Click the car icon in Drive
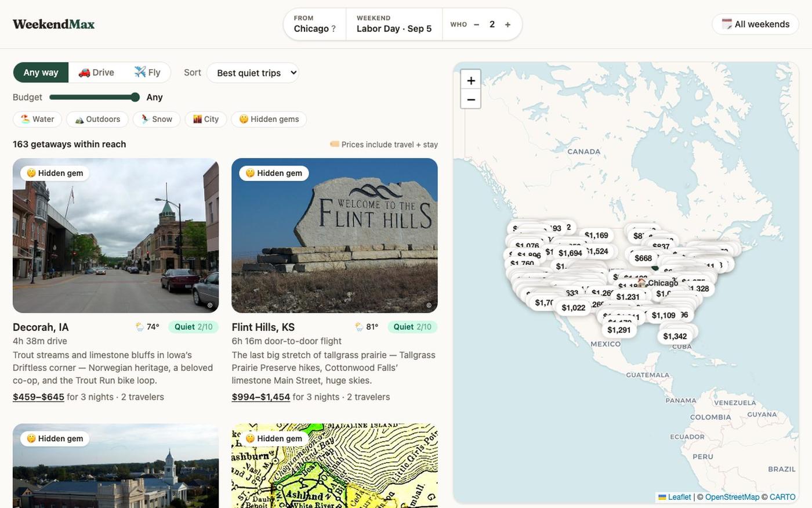The height and width of the screenshot is (508, 812). pyautogui.click(x=84, y=73)
